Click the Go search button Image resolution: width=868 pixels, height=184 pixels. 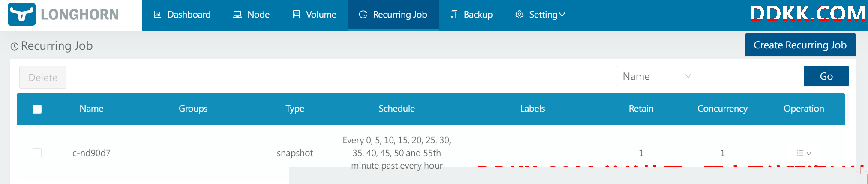pos(826,76)
